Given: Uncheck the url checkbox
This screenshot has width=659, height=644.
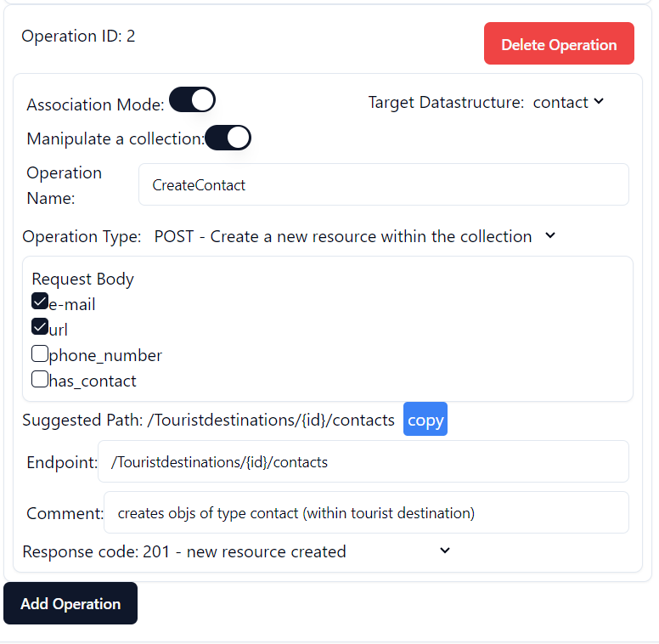Looking at the screenshot, I should (40, 327).
